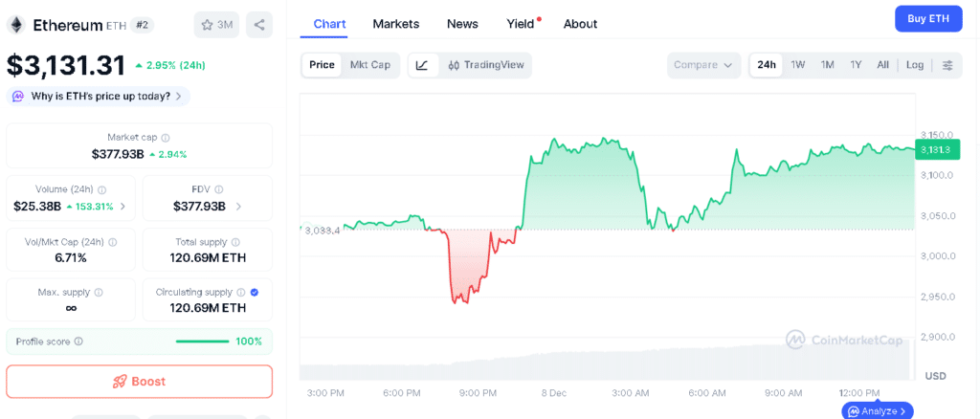This screenshot has width=980, height=419.
Task: Switch to the News tab
Action: point(462,24)
